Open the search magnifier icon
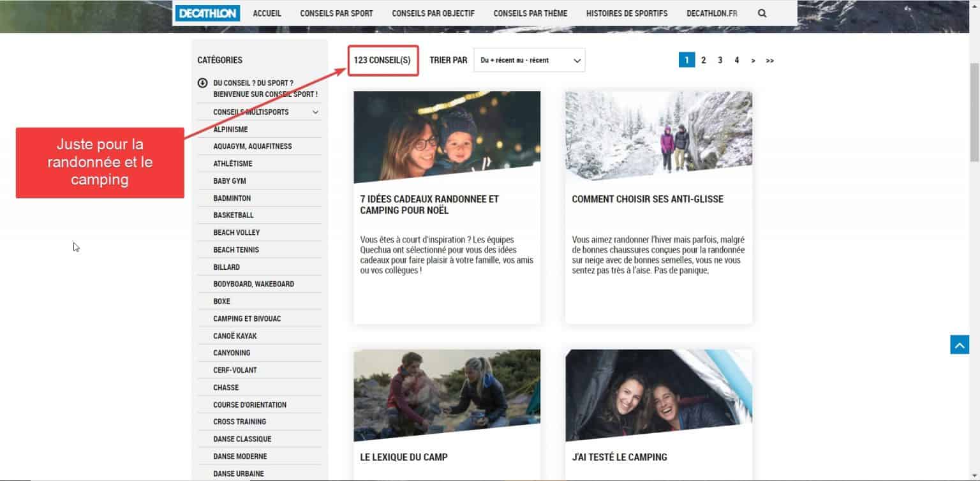The height and width of the screenshot is (481, 980). (x=762, y=12)
